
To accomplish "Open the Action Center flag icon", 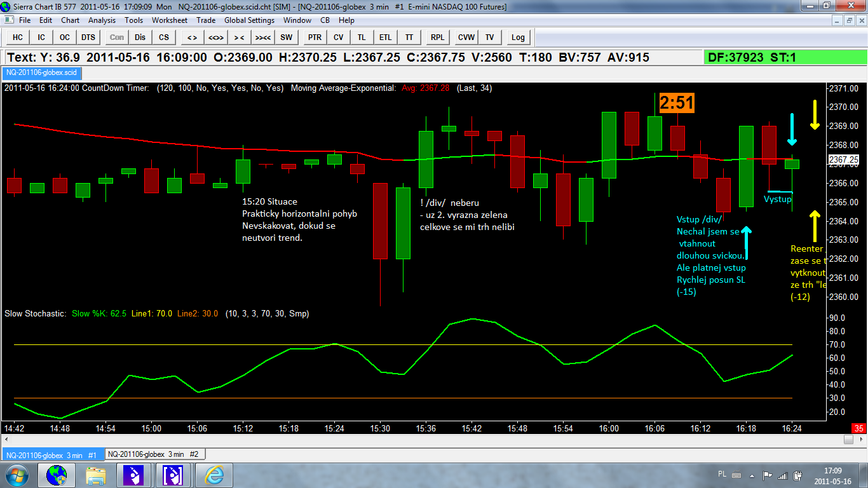I will click(x=768, y=475).
